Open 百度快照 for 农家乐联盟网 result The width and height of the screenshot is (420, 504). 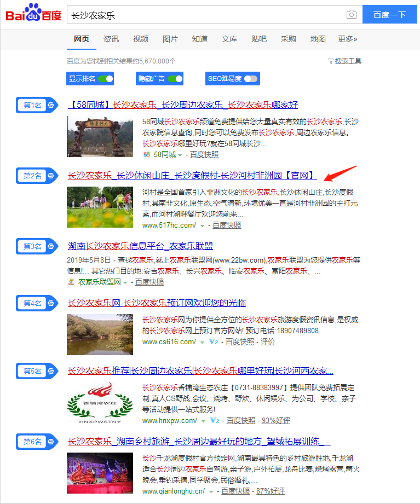click(149, 282)
